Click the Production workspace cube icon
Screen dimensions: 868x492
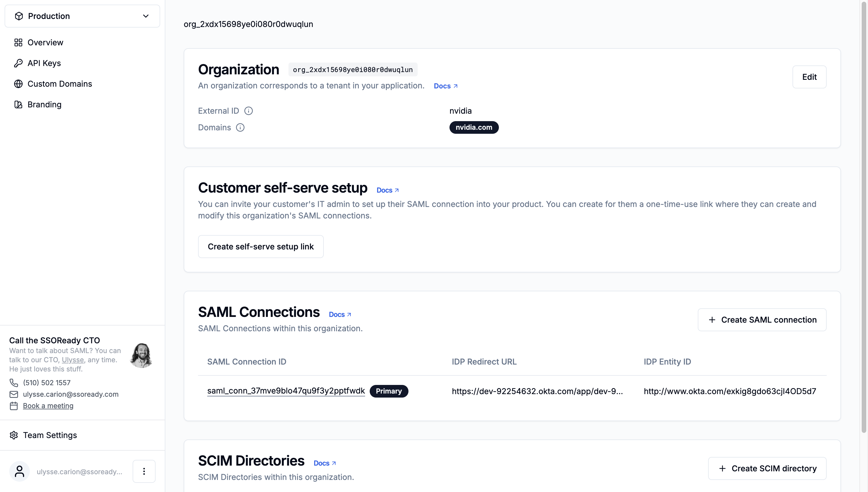[x=19, y=16]
